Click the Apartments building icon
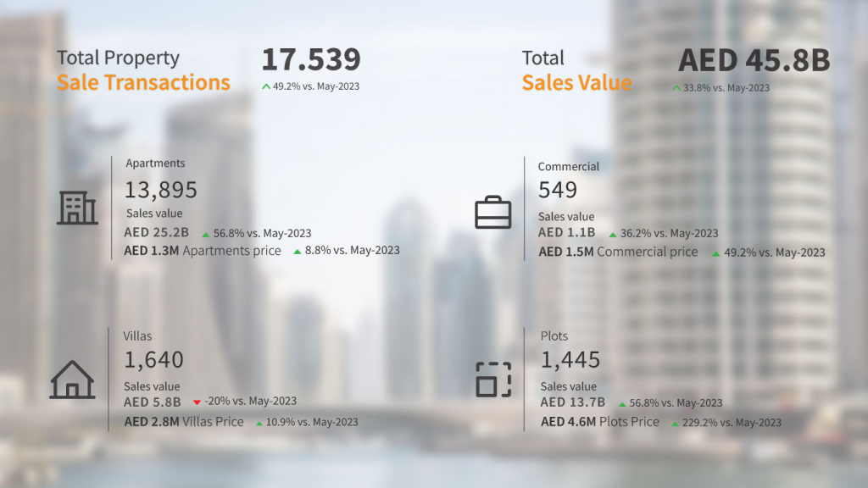 point(77,208)
